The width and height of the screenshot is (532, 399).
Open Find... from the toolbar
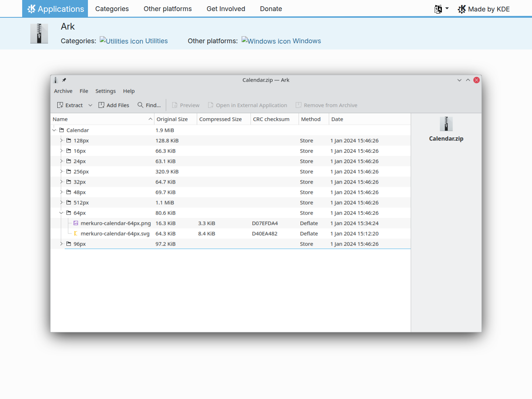pyautogui.click(x=149, y=105)
